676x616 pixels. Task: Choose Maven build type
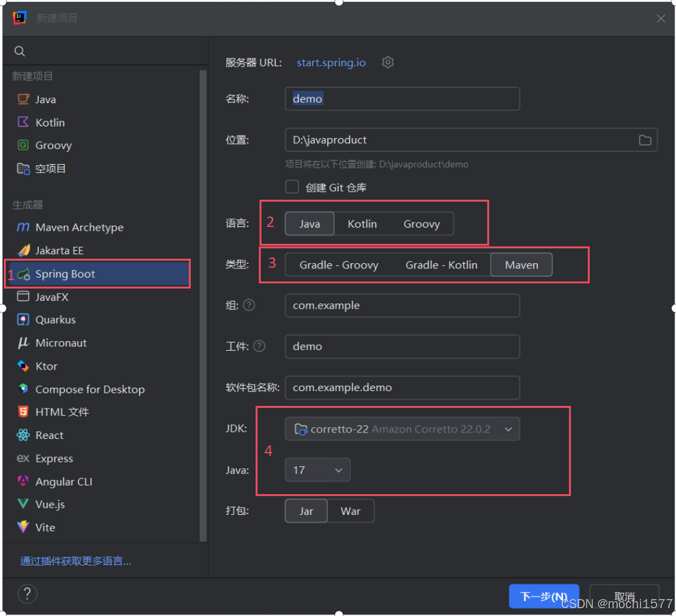point(521,265)
